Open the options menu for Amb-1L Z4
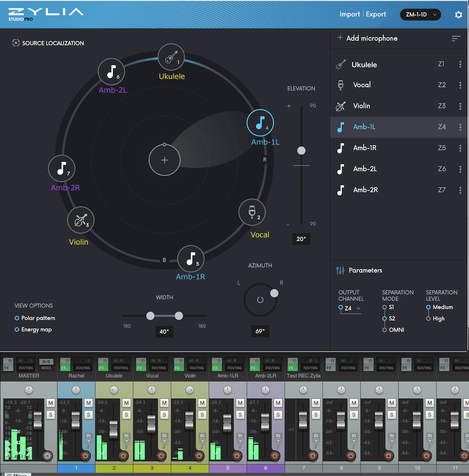 (x=460, y=127)
